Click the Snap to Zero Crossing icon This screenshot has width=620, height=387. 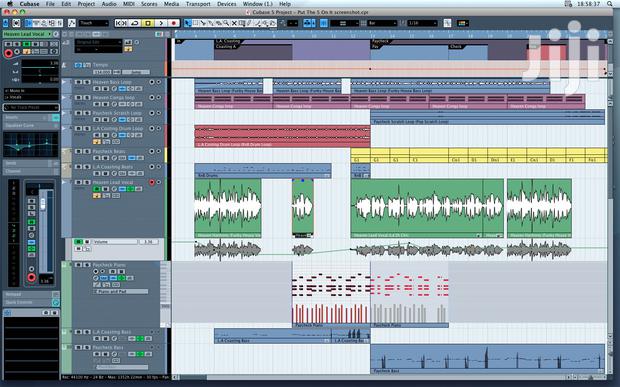click(x=447, y=23)
